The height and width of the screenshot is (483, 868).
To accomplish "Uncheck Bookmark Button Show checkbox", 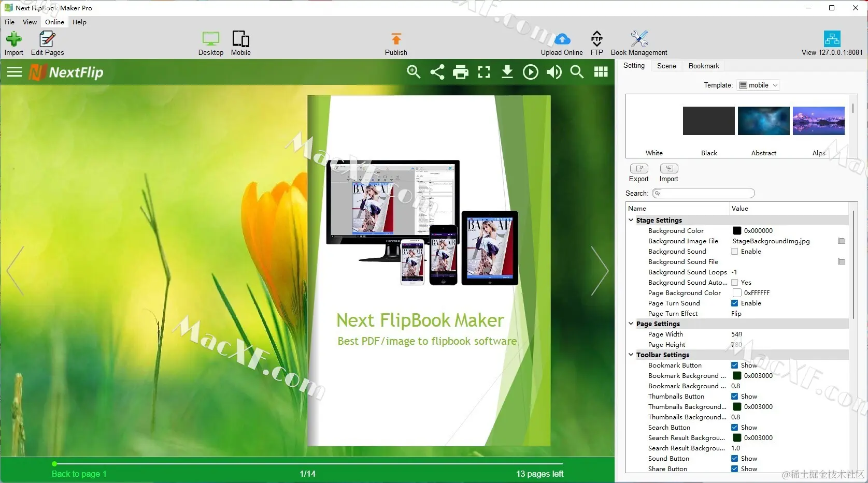I will 735,365.
